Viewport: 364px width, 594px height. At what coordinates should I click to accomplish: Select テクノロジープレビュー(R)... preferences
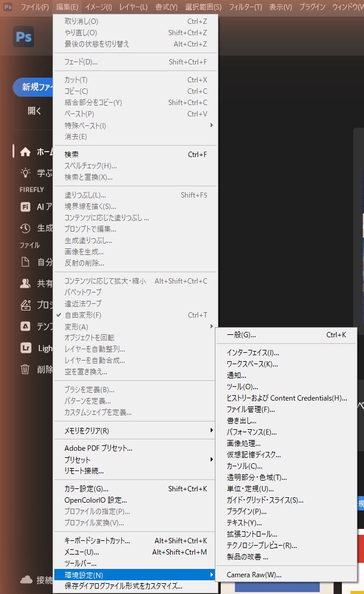click(x=286, y=546)
